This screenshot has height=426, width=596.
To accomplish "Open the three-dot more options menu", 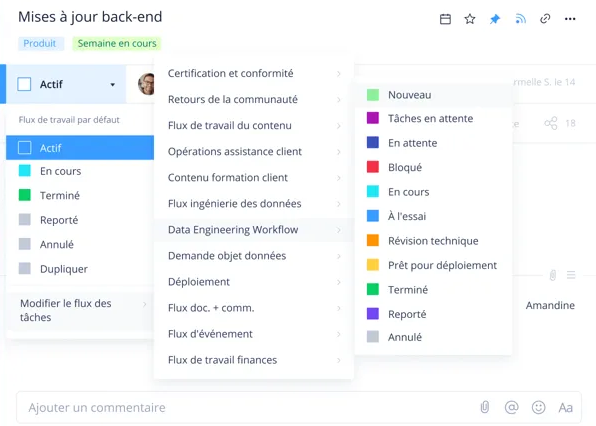I will pos(570,19).
